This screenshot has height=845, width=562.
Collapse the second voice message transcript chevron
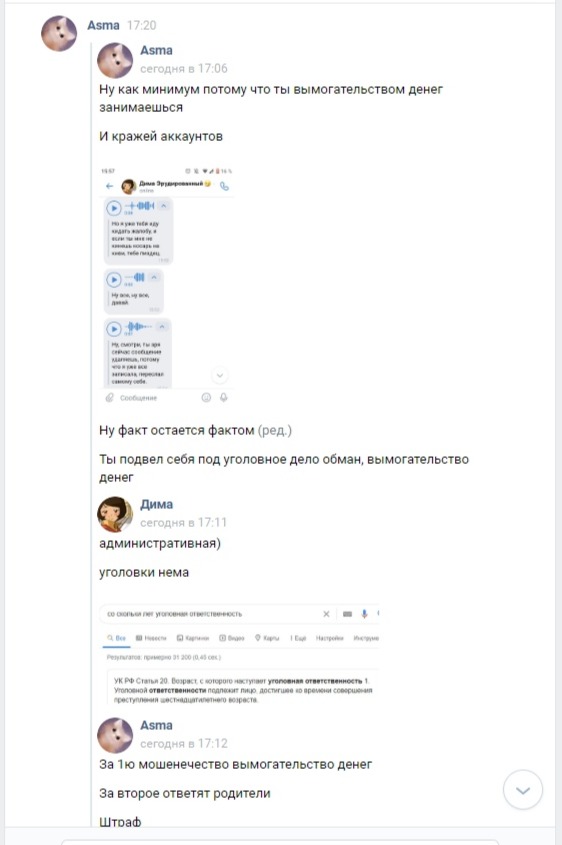[154, 277]
